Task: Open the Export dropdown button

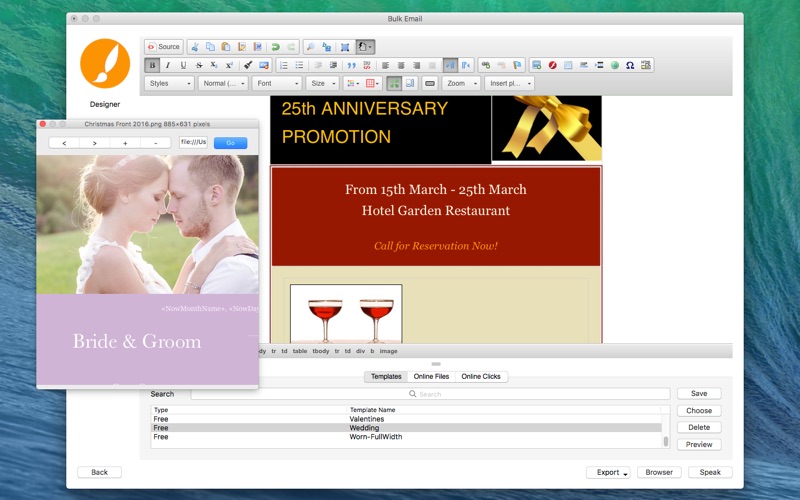Action: tap(608, 472)
